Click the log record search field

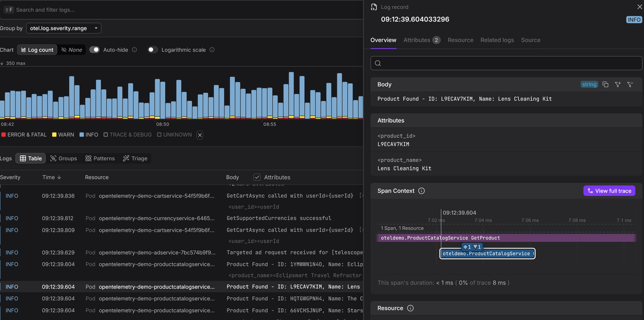[x=506, y=63]
